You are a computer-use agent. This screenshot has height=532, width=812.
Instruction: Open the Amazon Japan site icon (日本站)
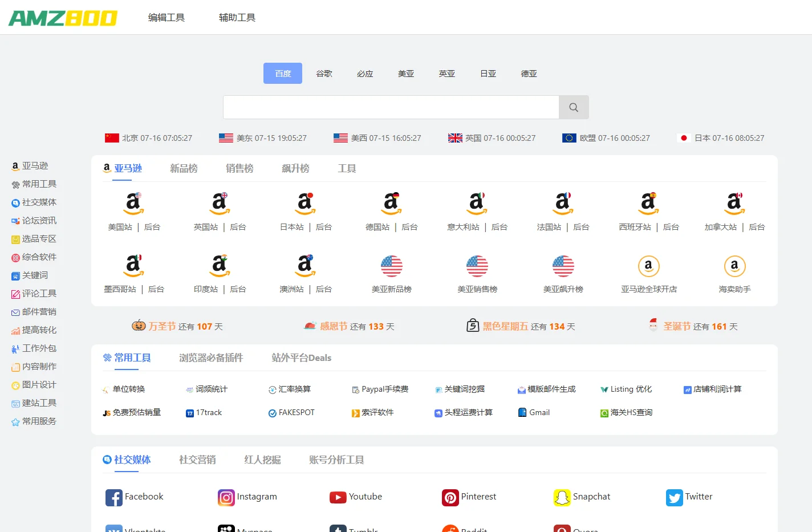point(306,204)
